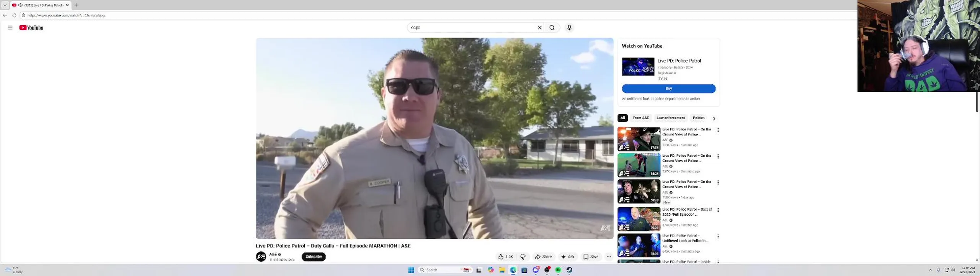Viewport: 980px width, 276px height.
Task: Play the 50:25 Best of 2025 thumbnail
Action: [639, 219]
